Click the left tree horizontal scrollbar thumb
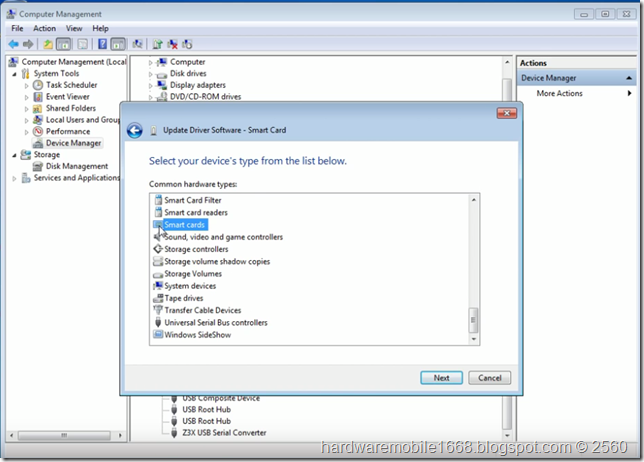The width and height of the screenshot is (644, 462). 64,435
